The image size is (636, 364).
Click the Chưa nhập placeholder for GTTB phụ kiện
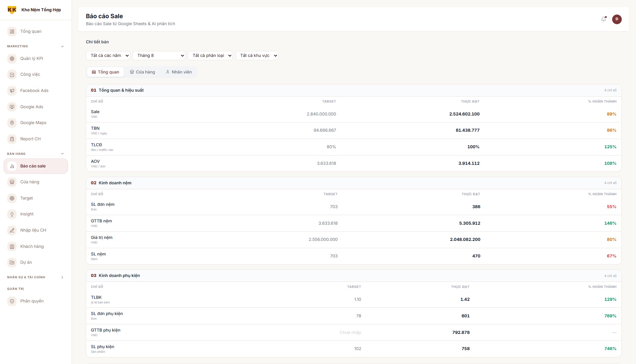tap(350, 333)
